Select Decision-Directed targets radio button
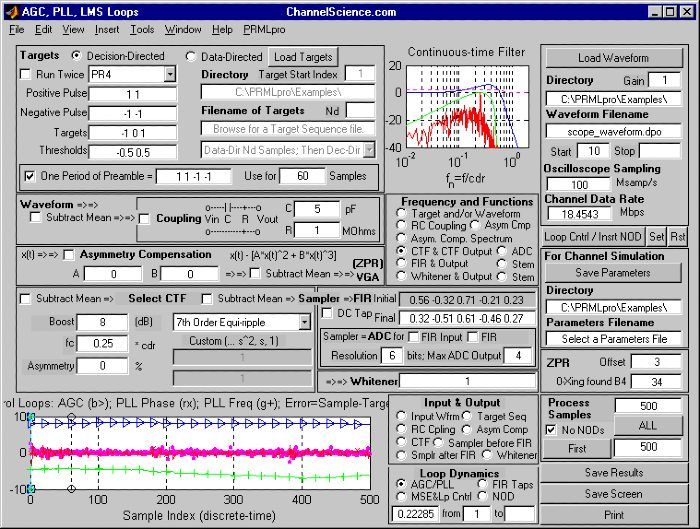Image resolution: width=700 pixels, height=529 pixels. tap(77, 56)
